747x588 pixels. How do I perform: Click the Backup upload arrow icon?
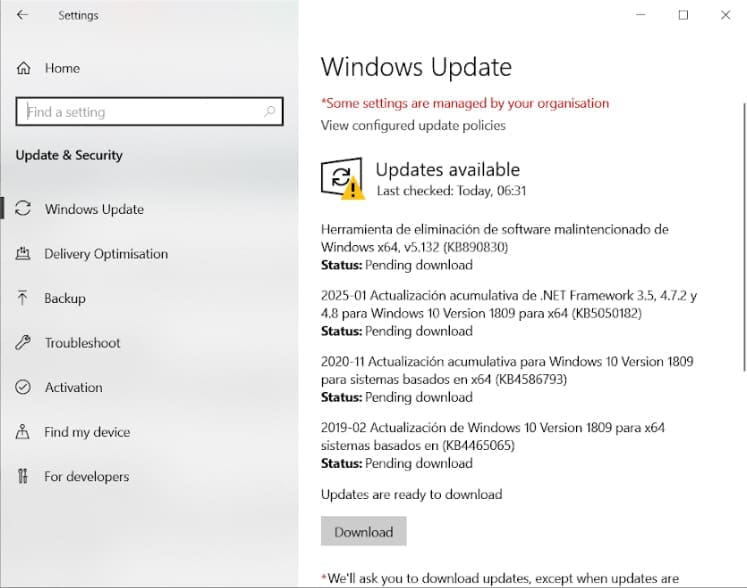(22, 298)
